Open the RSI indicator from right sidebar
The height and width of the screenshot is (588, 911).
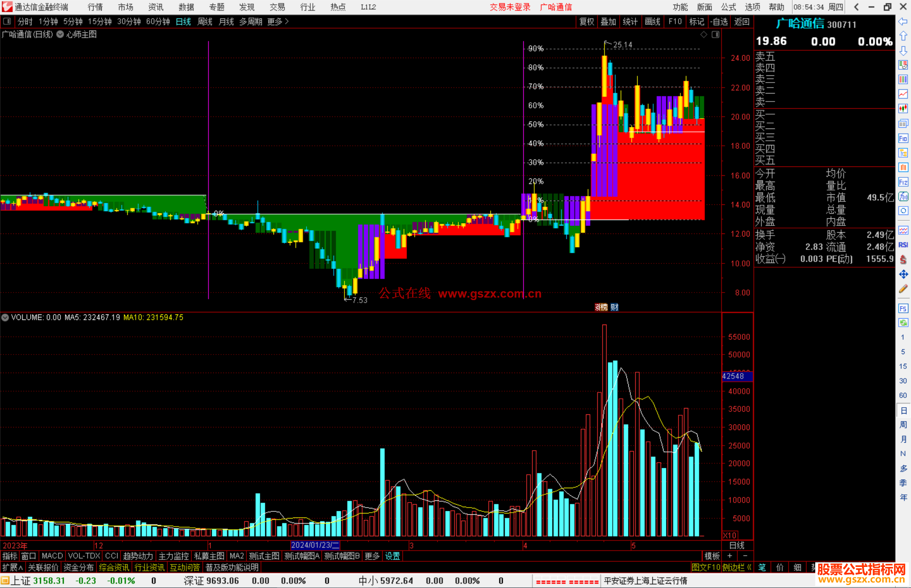click(903, 245)
